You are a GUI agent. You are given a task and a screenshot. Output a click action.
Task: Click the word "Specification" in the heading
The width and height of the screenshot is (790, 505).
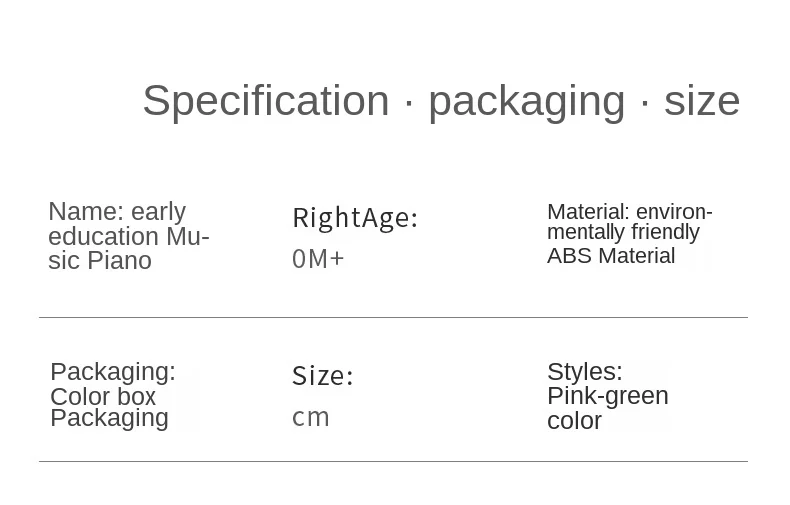pos(265,101)
